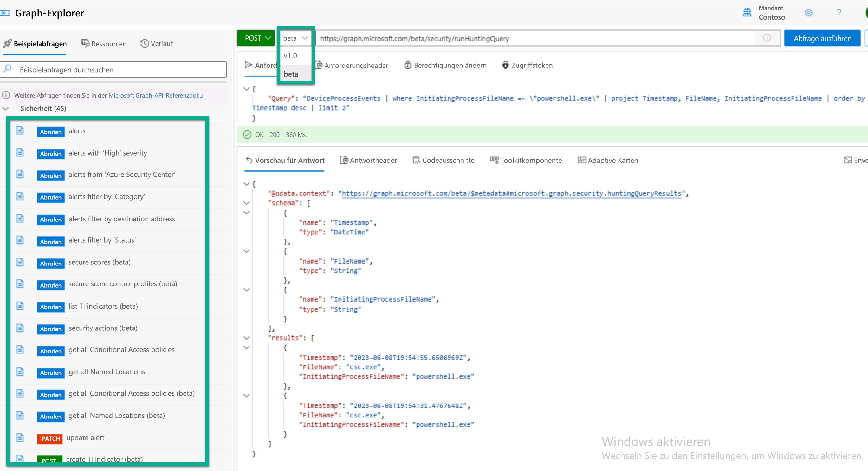This screenshot has width=868, height=471.
Task: Switch to Beispielabfragen tab
Action: click(x=35, y=44)
